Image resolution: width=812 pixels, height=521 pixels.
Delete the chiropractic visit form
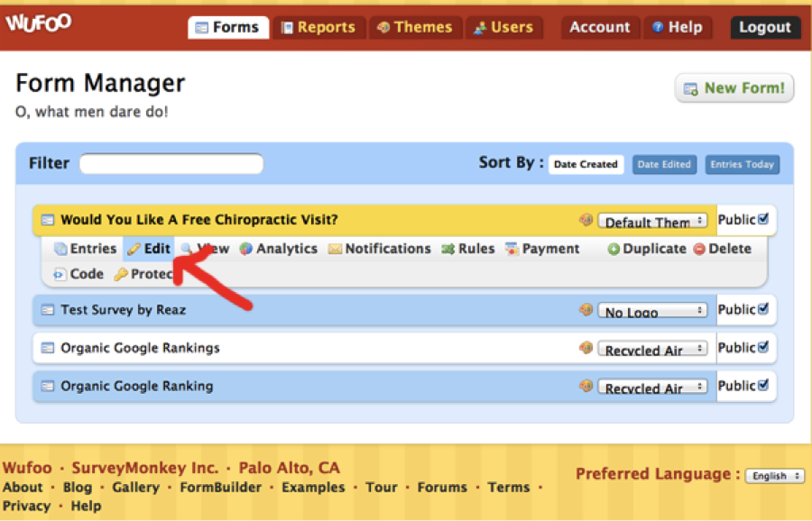pos(722,249)
